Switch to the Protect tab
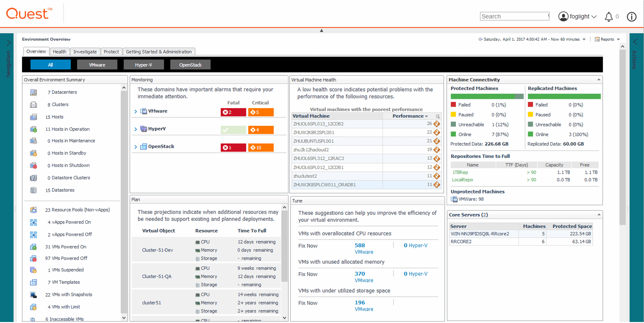Viewport: 644px width, 323px height. coord(111,52)
